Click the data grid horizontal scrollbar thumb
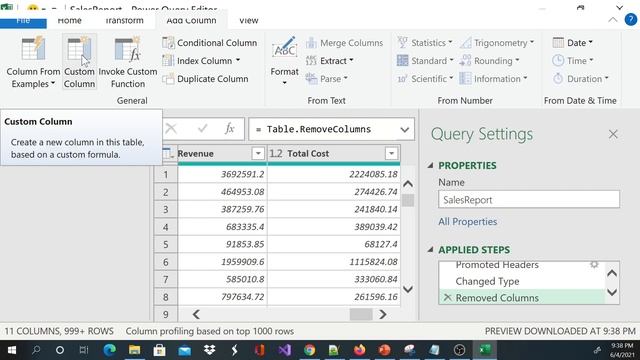Image resolution: width=640 pixels, height=360 pixels. 361,314
